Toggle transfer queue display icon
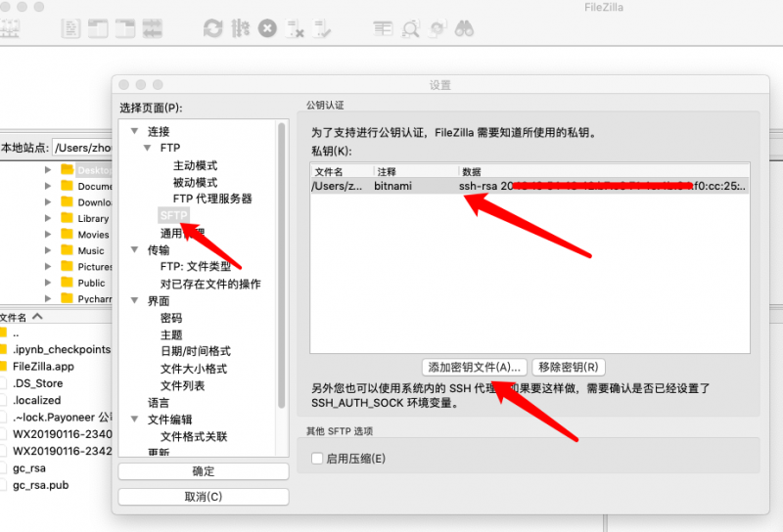Viewport: 783px width, 532px height. [x=153, y=28]
